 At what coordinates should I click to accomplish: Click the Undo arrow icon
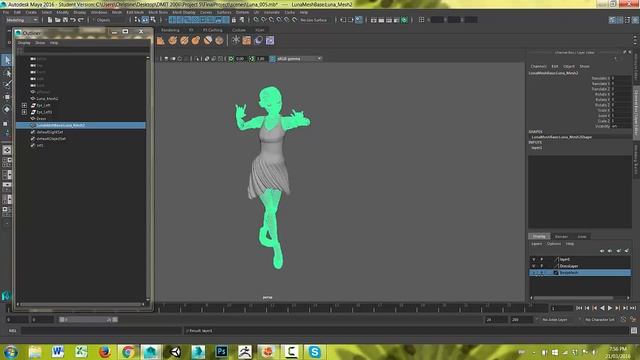[x=73, y=20]
